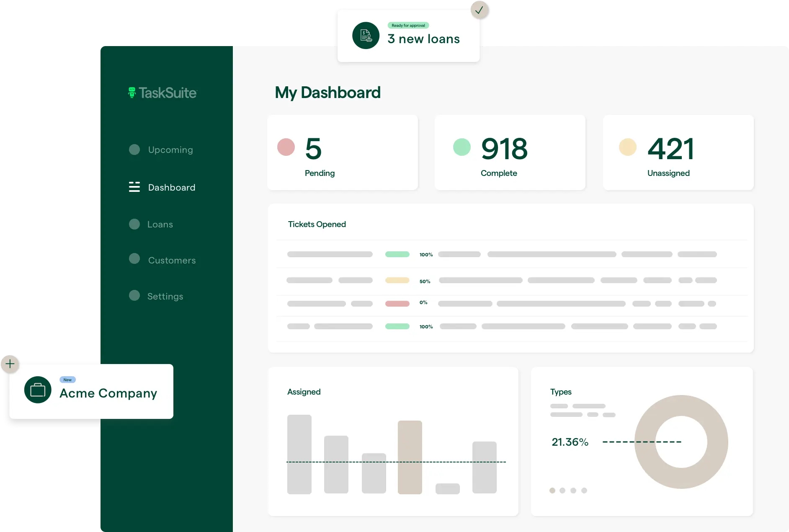Open the 421 Unassigned card
The width and height of the screenshot is (789, 532).
(678, 152)
